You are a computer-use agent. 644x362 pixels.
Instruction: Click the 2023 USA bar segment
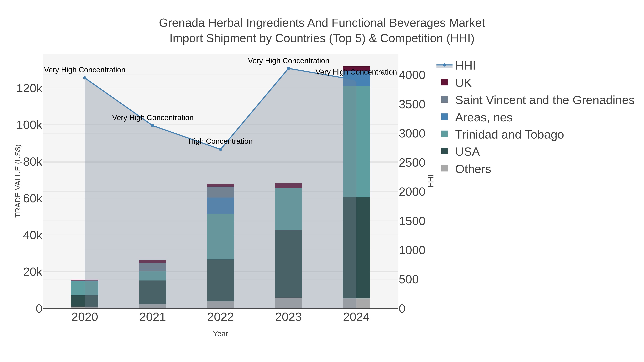(288, 264)
